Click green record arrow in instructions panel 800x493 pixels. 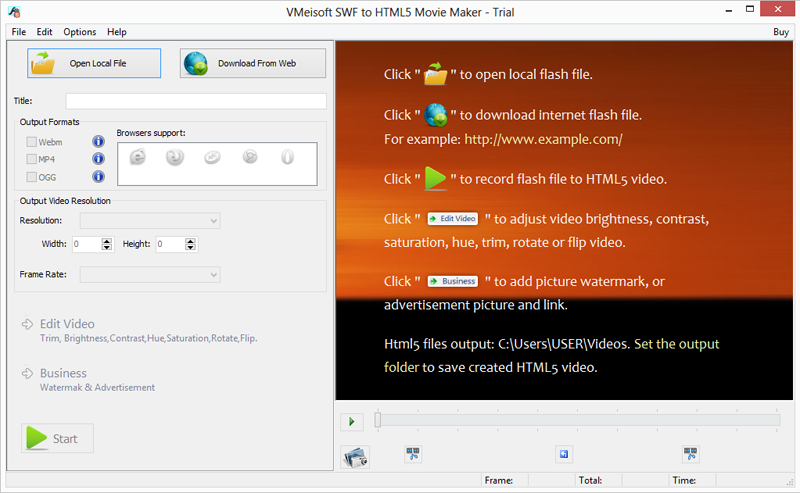[x=435, y=179]
